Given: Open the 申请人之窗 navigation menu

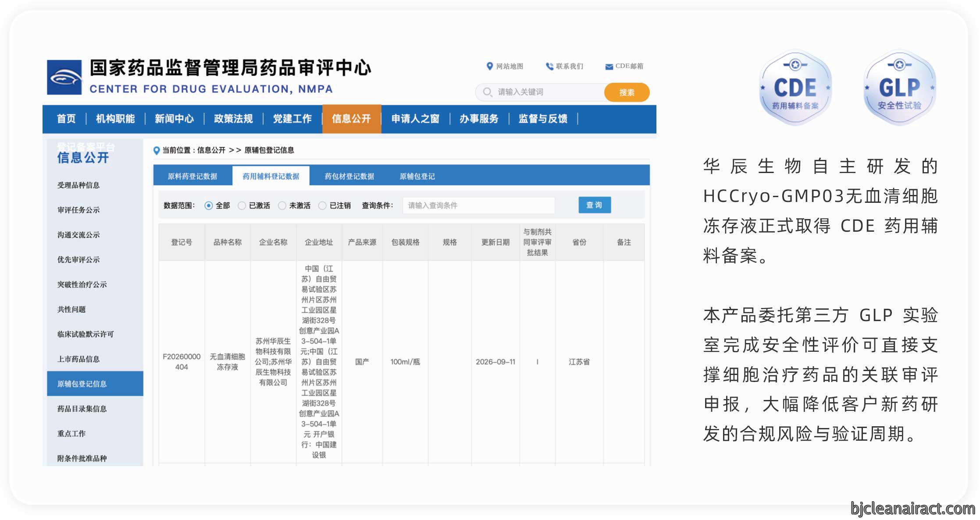Looking at the screenshot, I should [x=415, y=119].
